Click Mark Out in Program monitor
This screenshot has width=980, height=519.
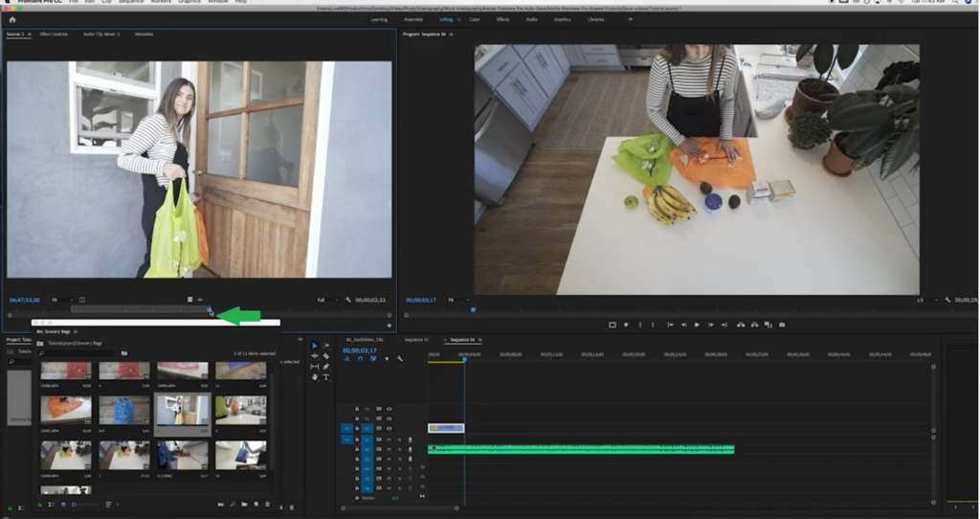click(x=653, y=326)
